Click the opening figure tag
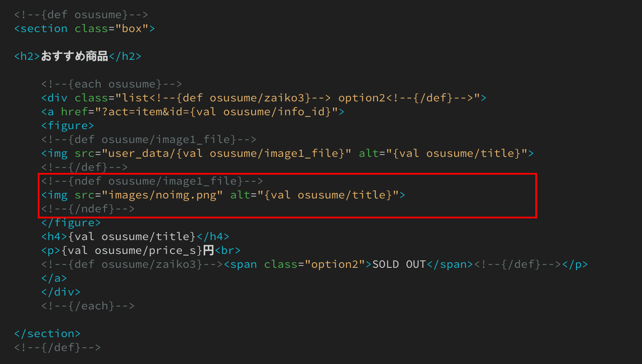The image size is (642, 364). point(68,126)
